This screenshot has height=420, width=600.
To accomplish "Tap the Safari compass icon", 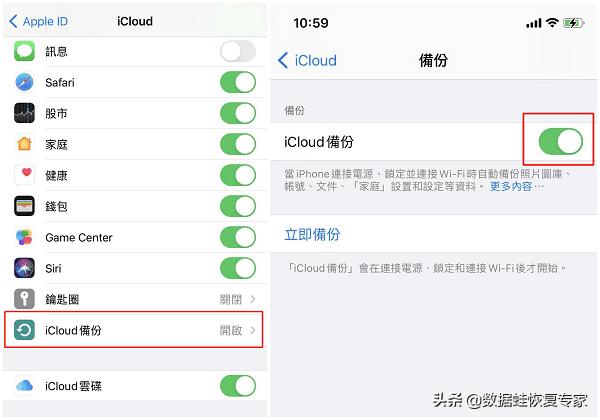I will pos(24,82).
